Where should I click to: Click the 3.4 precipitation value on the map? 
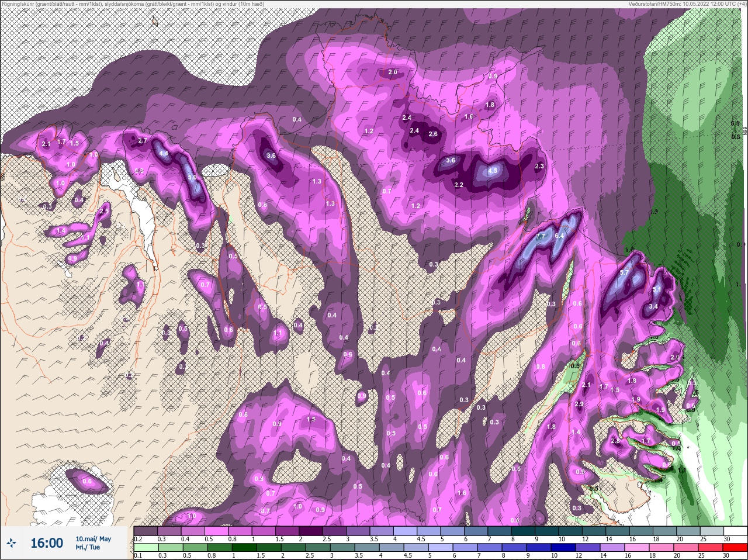pos(653,306)
